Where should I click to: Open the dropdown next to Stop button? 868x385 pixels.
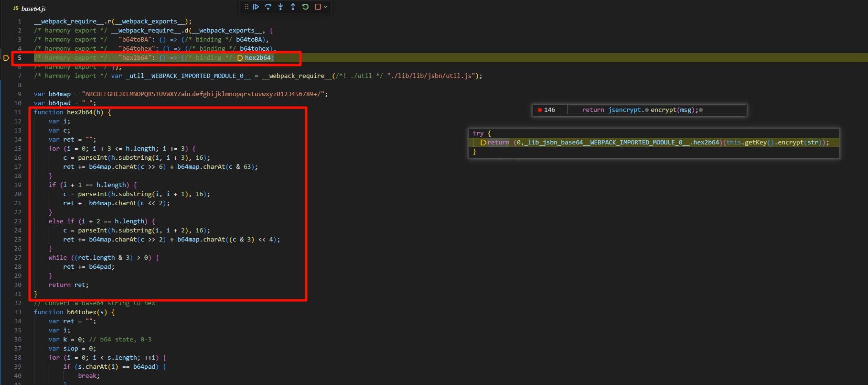[326, 7]
